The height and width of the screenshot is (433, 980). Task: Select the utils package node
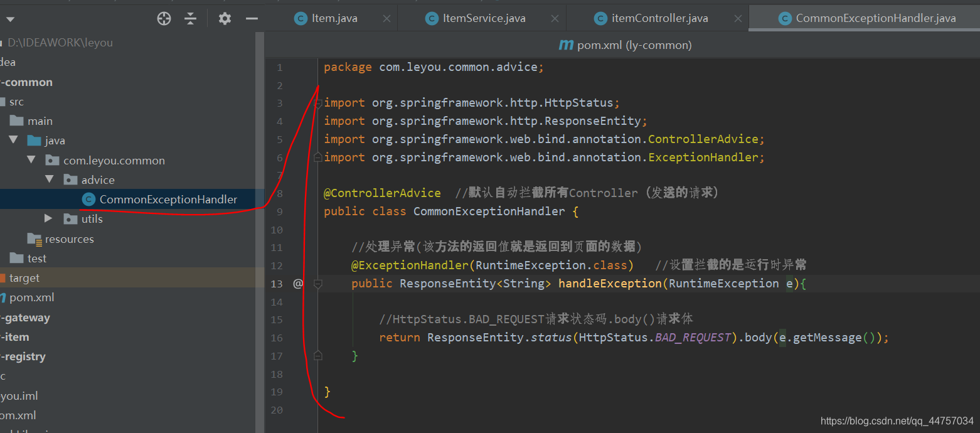[x=92, y=219]
